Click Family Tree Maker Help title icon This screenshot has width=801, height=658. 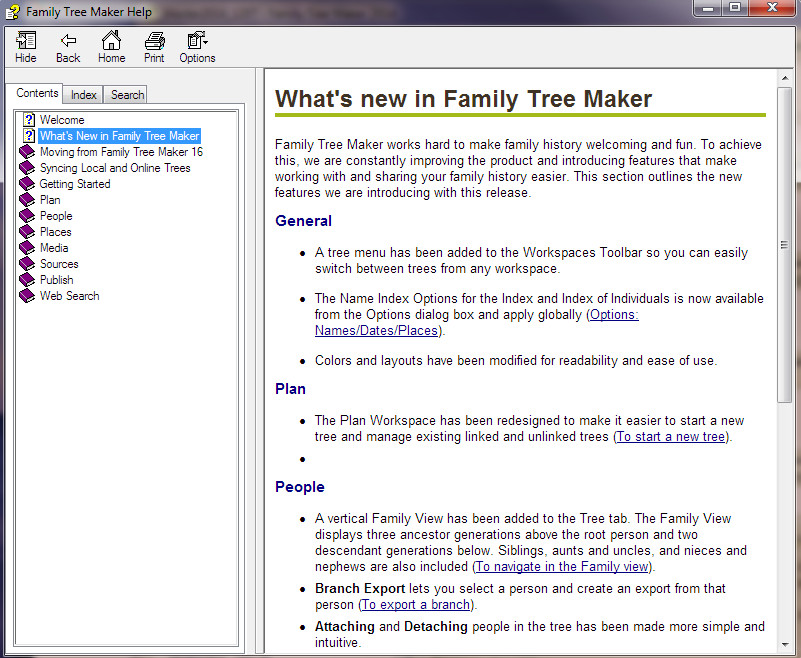(12, 12)
